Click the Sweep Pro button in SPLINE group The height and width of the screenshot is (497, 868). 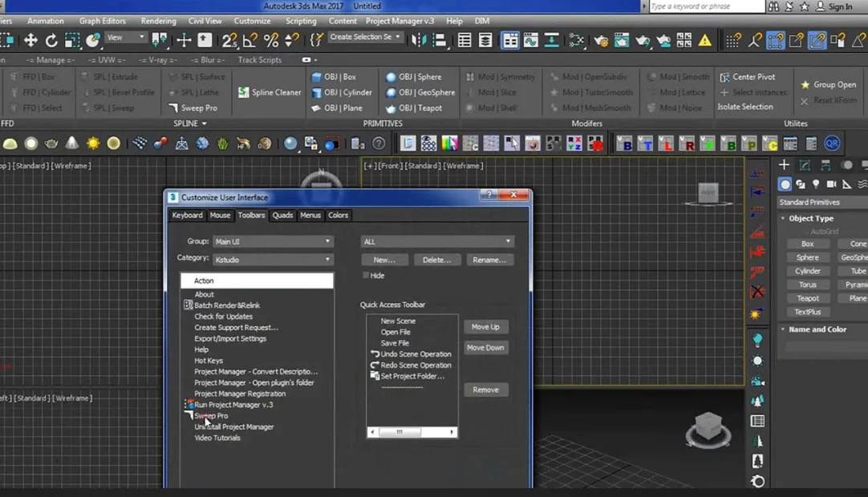click(x=193, y=108)
